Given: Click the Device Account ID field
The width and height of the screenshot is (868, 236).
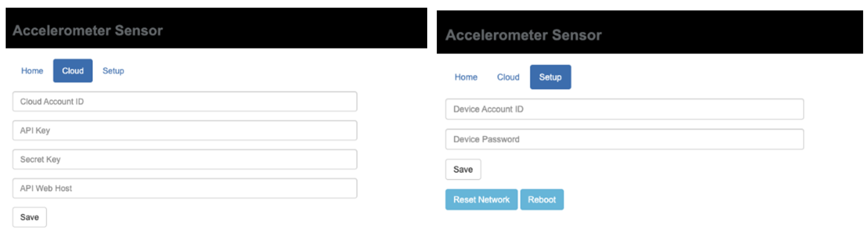Looking at the screenshot, I should (624, 109).
